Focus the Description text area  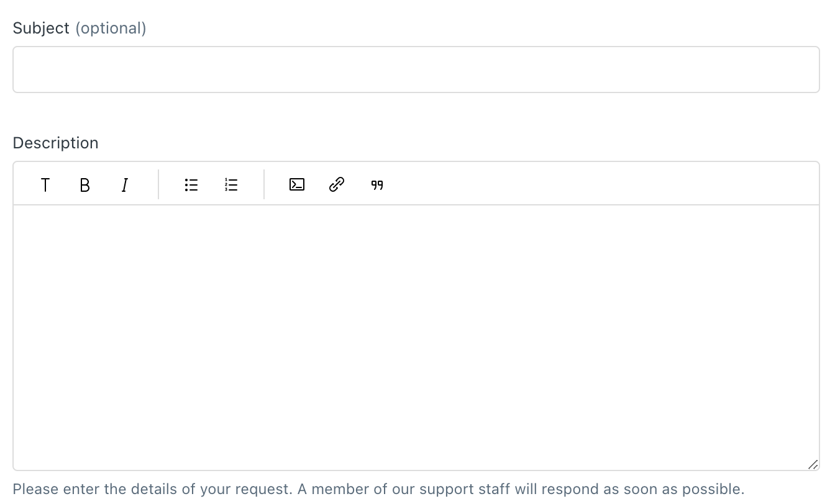point(416,337)
